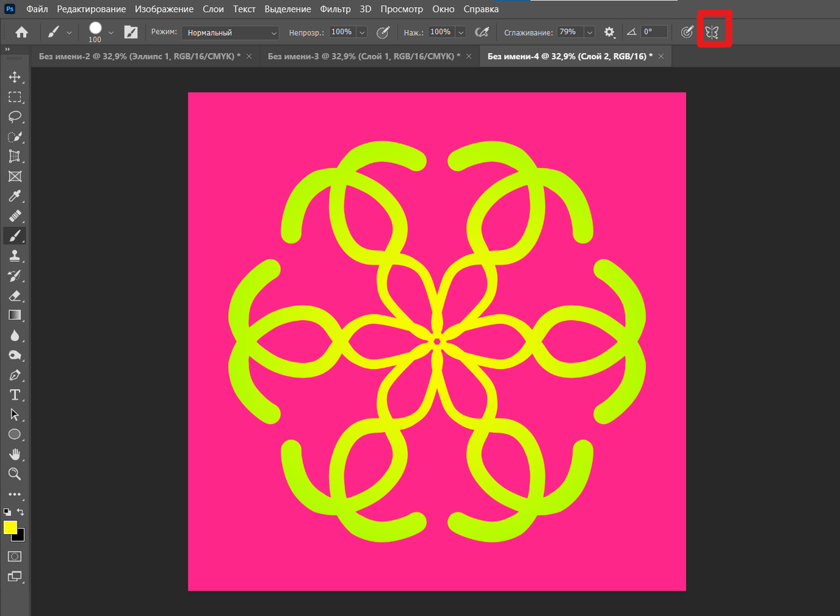
Task: Switch to the Без имени-3 document tab
Action: pyautogui.click(x=368, y=56)
